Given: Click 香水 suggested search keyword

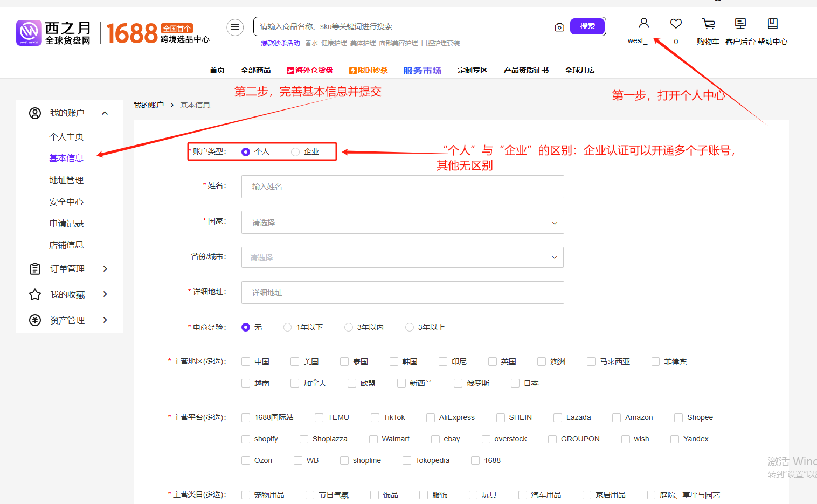Looking at the screenshot, I should (311, 43).
